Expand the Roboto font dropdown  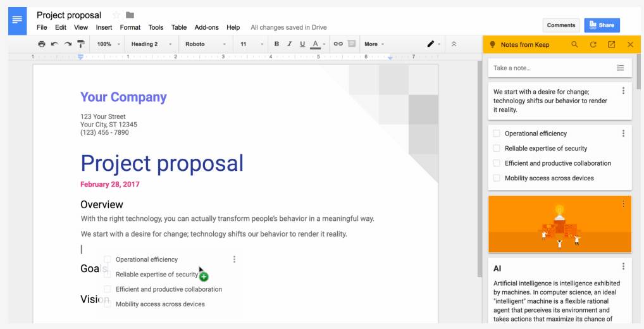click(205, 44)
